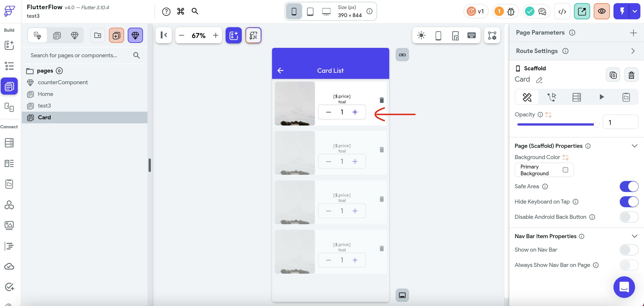
Task: Click the AI Gen canvas icon
Action: (x=253, y=35)
